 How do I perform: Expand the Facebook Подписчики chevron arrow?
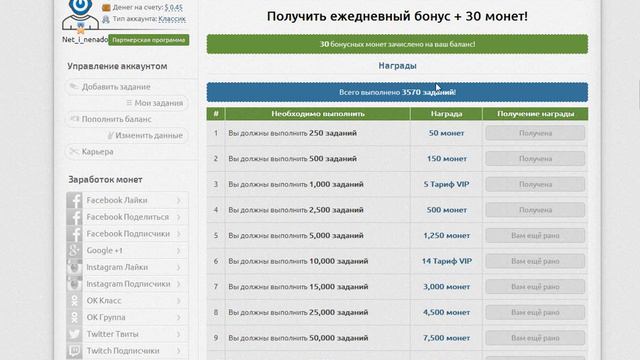point(179,234)
